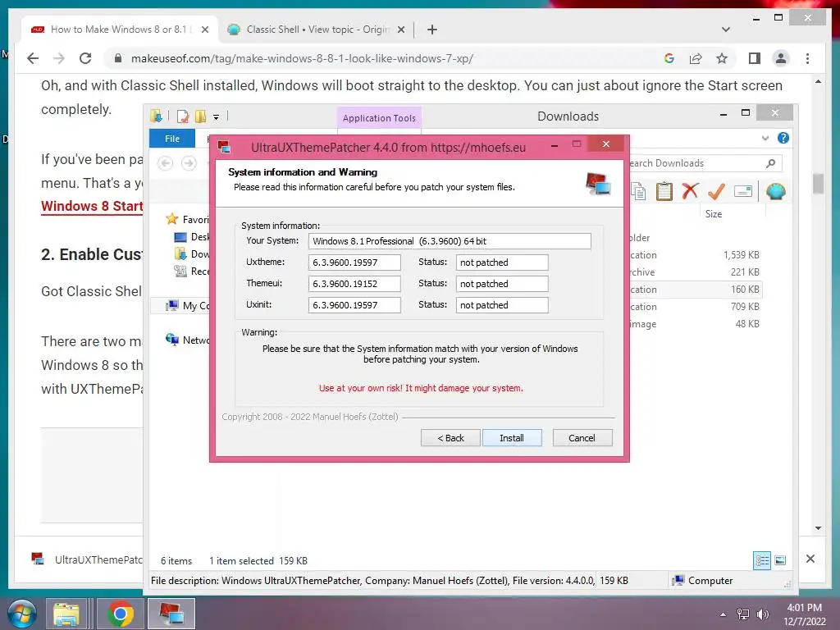Click New Folder icon in Quick Access Toolbar
Screen dimensions: 840x630
point(201,116)
